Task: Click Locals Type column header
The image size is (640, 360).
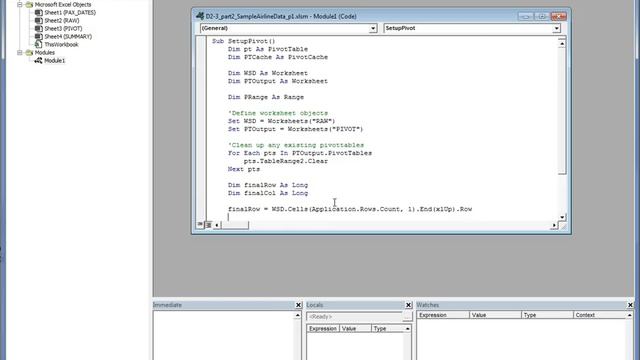Action: click(387, 329)
